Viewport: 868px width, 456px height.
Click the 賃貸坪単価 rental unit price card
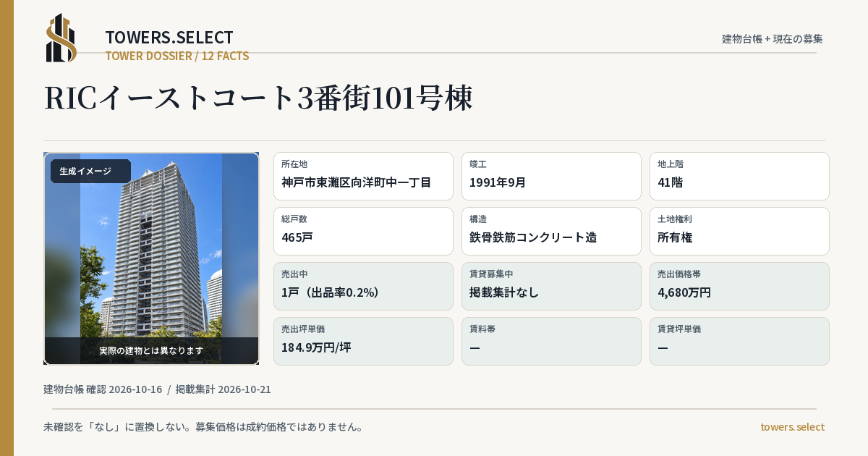(739, 341)
